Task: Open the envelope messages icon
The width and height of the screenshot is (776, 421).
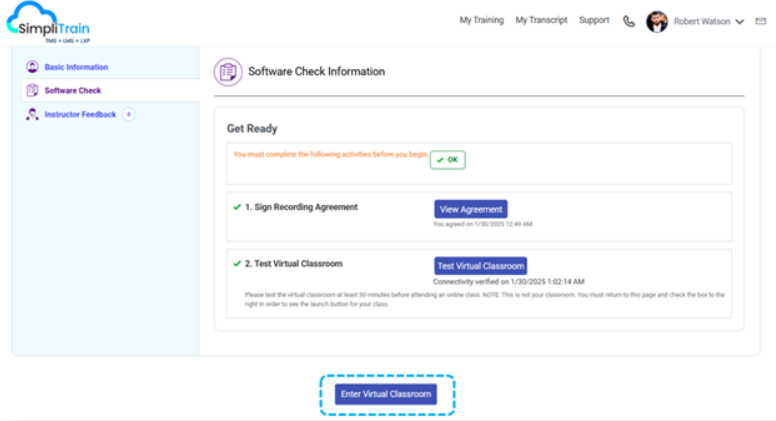Action: pos(762,21)
